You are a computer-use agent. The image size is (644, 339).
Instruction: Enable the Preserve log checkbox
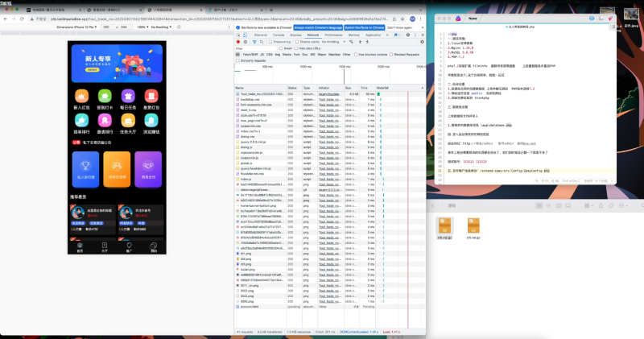tap(270, 42)
